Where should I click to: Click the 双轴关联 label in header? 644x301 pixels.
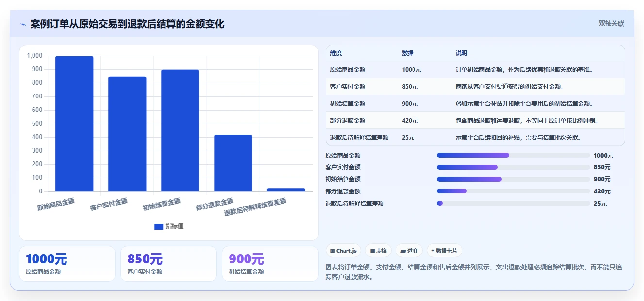(611, 23)
